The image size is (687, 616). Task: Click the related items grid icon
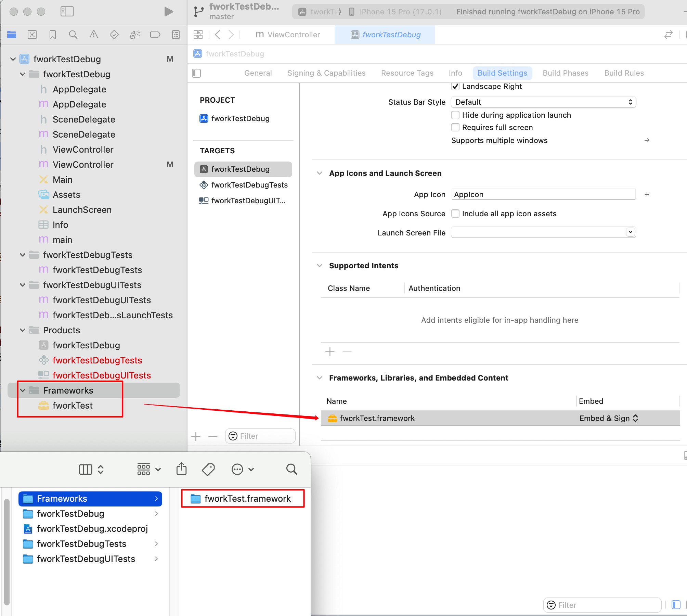(198, 35)
